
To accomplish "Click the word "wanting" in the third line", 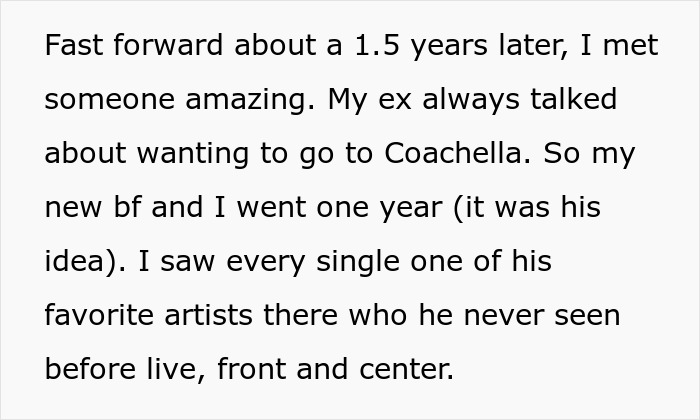I will 193,154.
